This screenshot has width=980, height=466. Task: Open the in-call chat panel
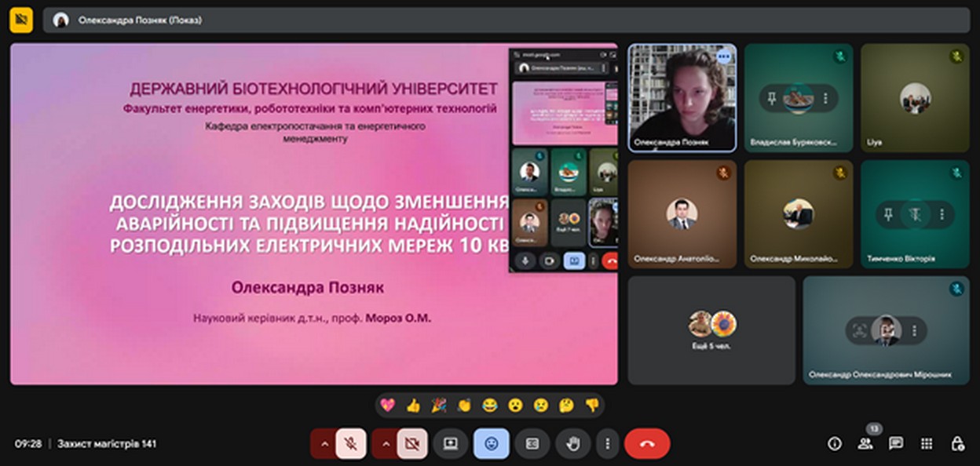896,443
